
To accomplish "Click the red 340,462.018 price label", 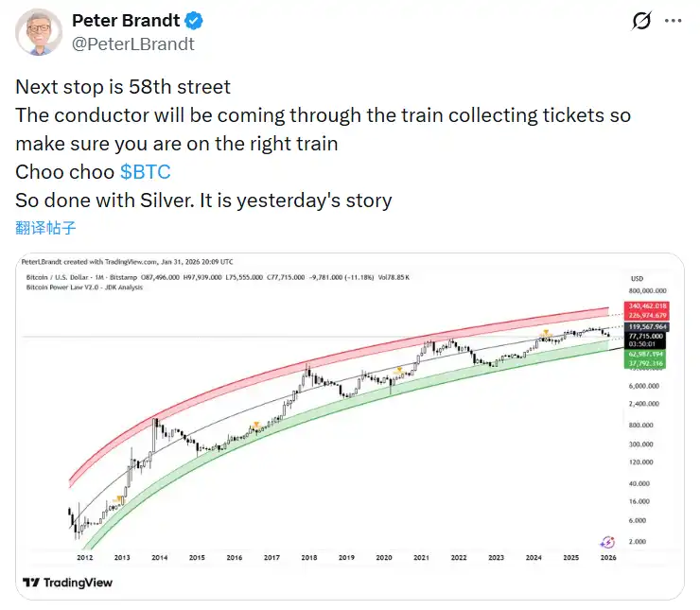I will 648,307.
